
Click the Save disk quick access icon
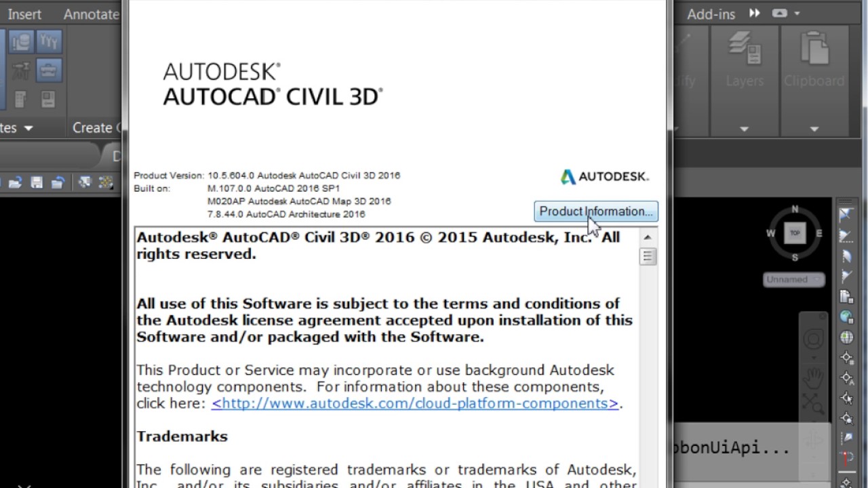coord(37,182)
